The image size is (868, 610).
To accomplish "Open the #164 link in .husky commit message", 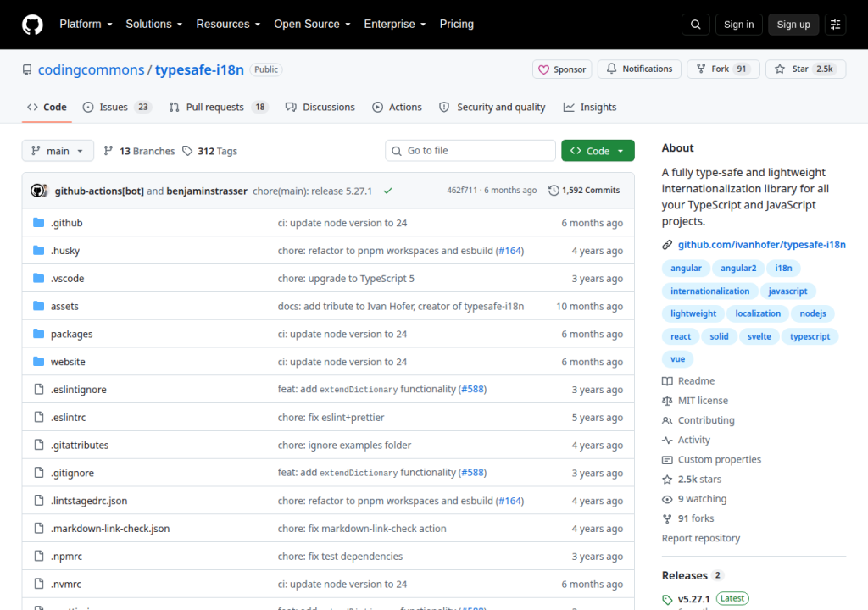I will click(509, 251).
